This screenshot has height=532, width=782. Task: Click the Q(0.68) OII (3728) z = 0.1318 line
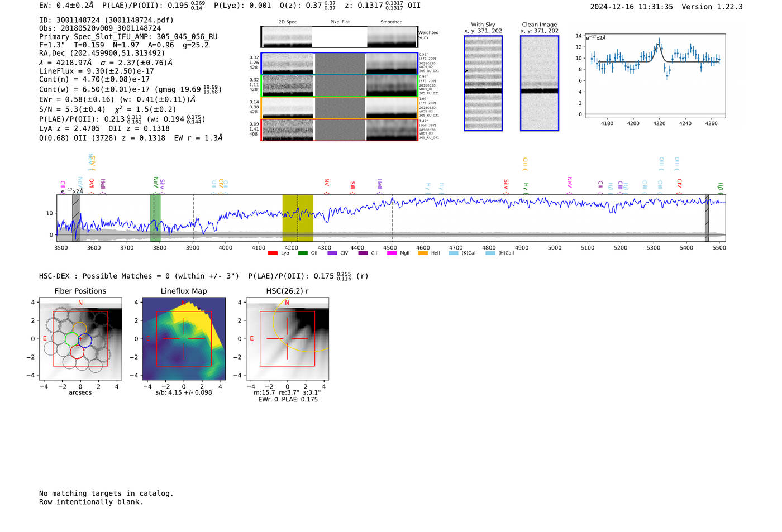click(131, 138)
